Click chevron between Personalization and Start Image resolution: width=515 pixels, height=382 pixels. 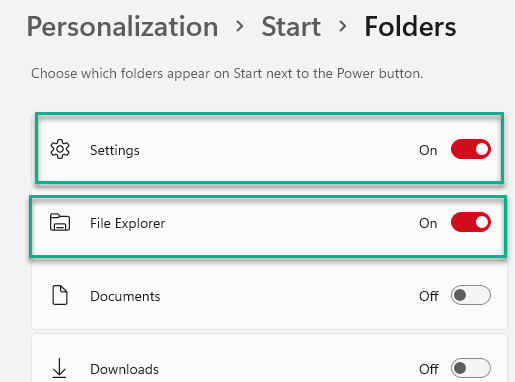239,26
